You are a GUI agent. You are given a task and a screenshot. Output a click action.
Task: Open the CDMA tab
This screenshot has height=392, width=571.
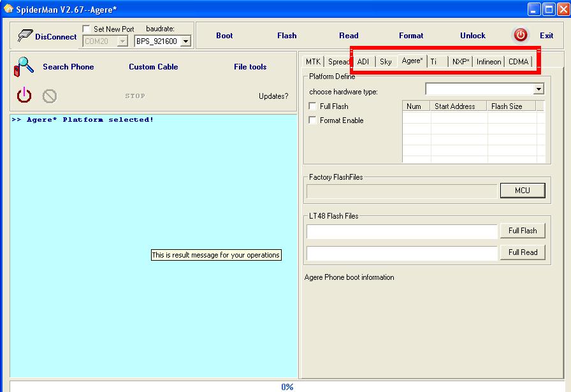518,62
